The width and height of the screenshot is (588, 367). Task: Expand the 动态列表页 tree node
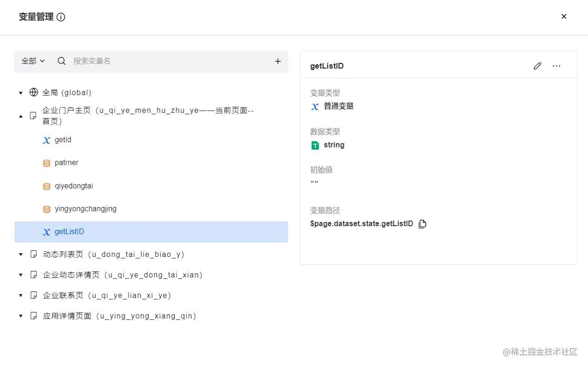pyautogui.click(x=21, y=255)
